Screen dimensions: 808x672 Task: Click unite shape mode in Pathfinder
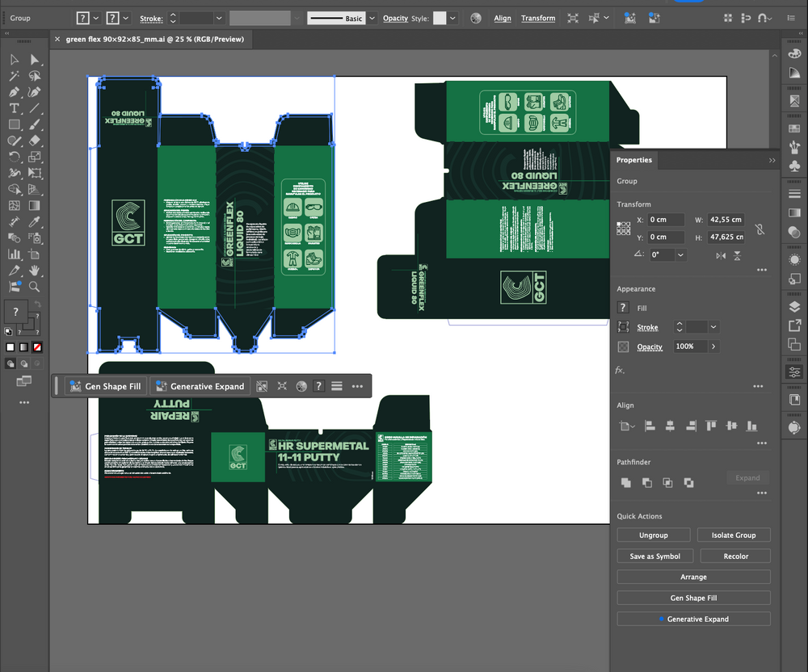tap(625, 482)
